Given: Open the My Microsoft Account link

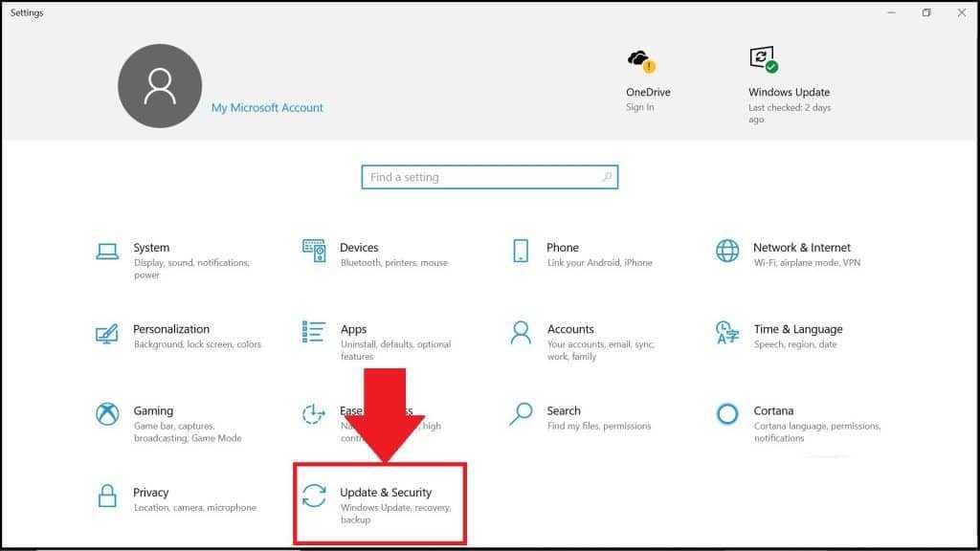Looking at the screenshot, I should click(267, 108).
